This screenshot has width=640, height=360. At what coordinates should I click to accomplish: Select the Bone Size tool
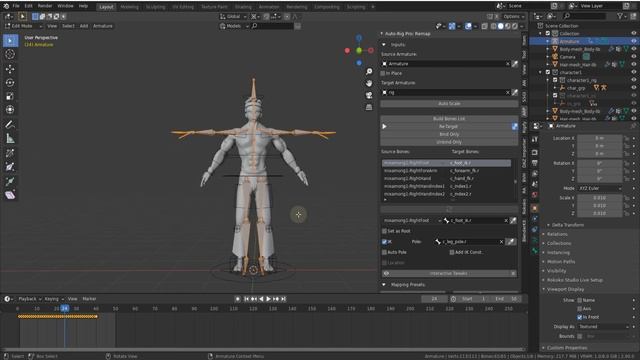10,167
